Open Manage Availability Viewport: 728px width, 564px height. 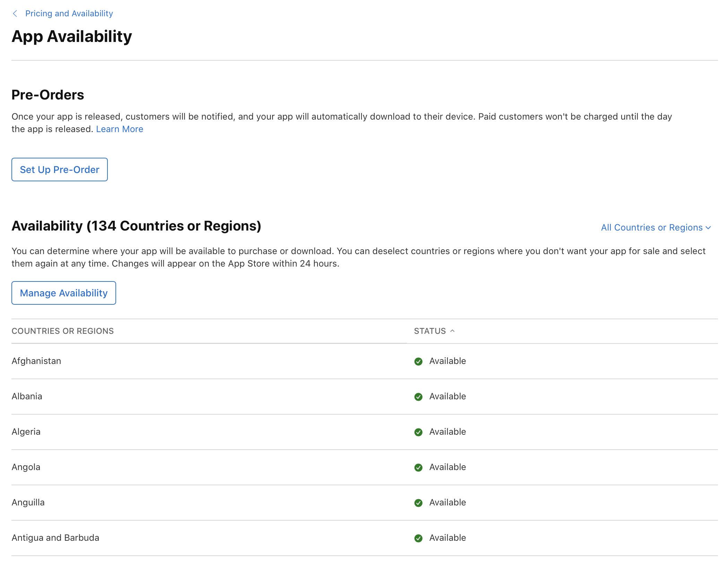[x=64, y=293]
